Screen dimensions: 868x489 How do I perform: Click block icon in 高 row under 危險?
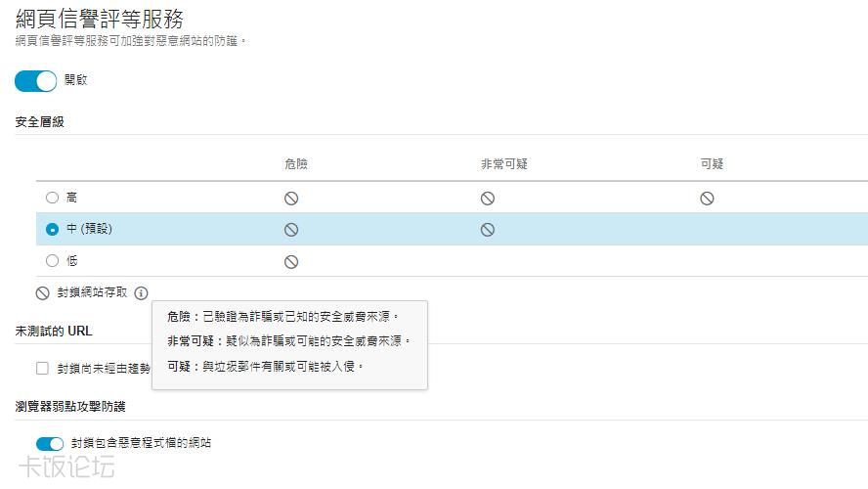tap(291, 199)
